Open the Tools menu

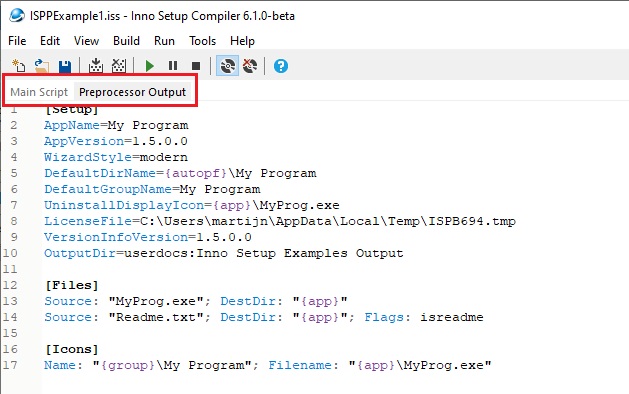point(203,41)
